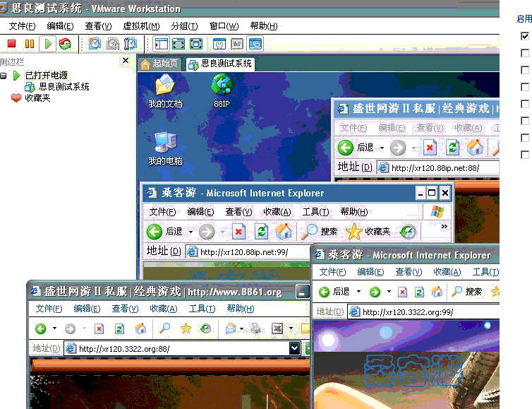Viewport: 532px width, 409px height.
Task: Click address field http://xr120.88ip.net:99/
Action: (248, 252)
